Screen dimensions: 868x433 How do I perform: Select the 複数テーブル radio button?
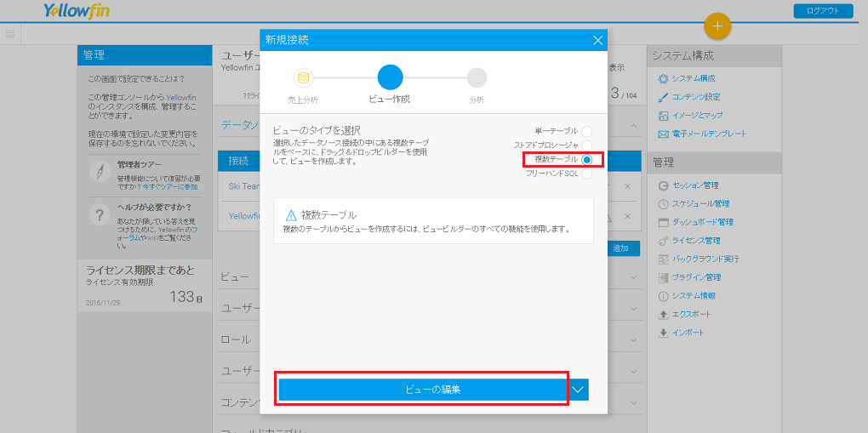587,159
